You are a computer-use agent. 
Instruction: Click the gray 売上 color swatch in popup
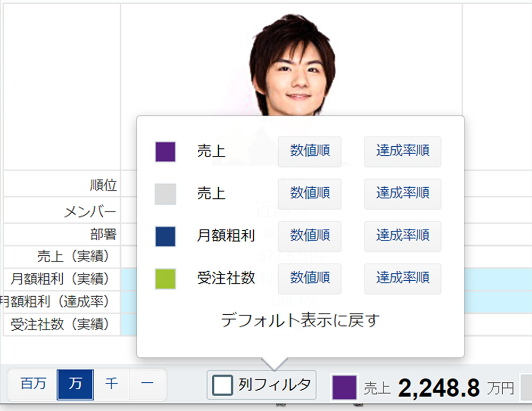pyautogui.click(x=165, y=194)
